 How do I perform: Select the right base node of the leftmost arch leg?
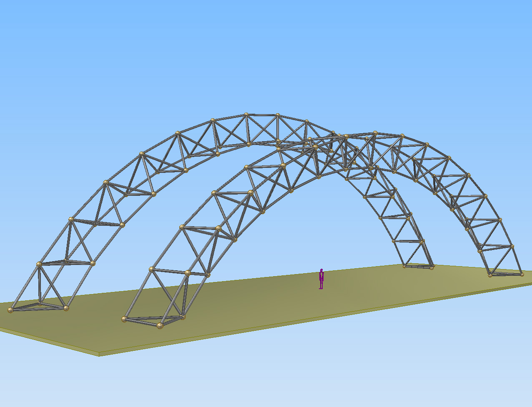tap(66, 308)
